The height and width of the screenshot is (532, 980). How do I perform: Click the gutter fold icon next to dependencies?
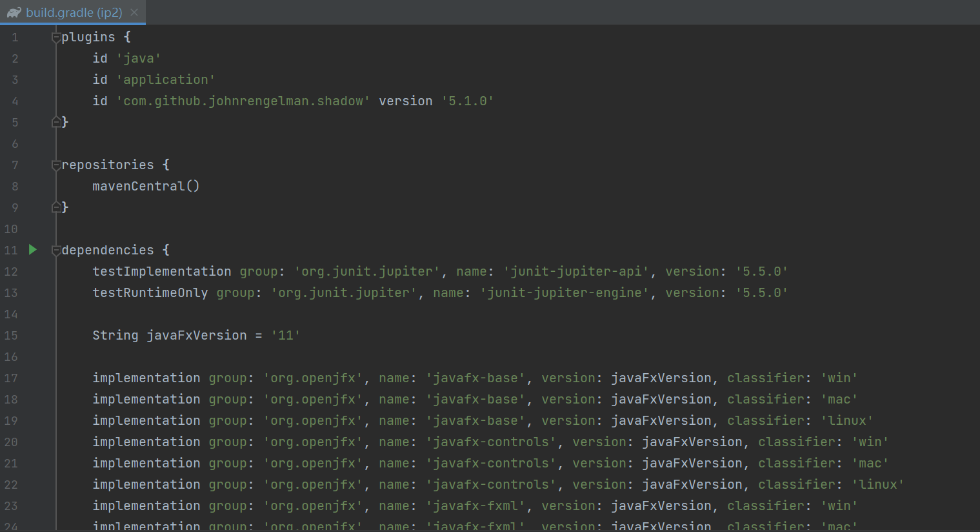point(56,249)
